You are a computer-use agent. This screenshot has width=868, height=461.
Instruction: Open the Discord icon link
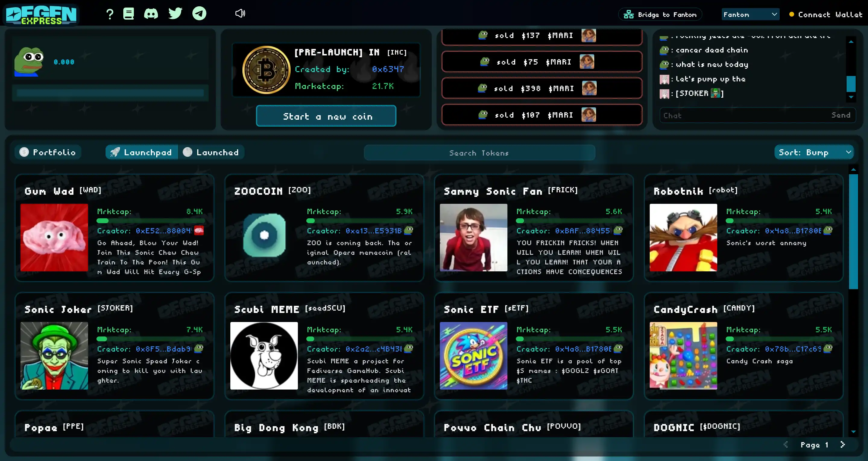[151, 14]
